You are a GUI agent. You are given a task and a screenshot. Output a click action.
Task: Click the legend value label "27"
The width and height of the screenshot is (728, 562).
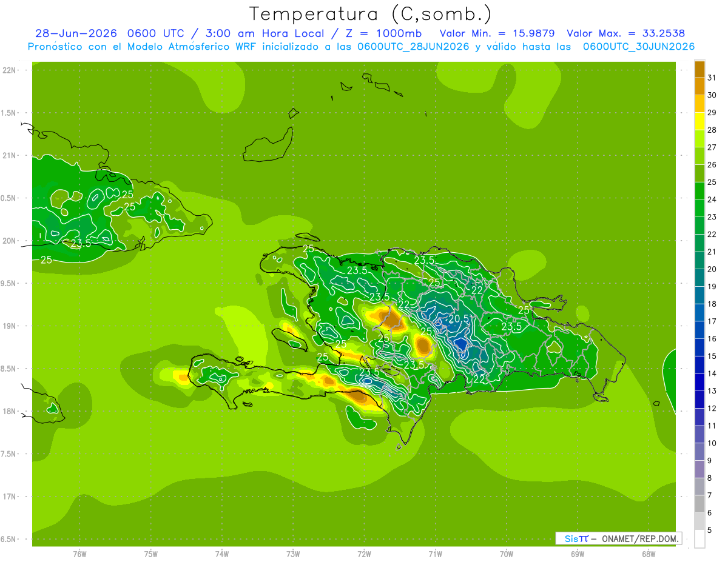tap(712, 147)
